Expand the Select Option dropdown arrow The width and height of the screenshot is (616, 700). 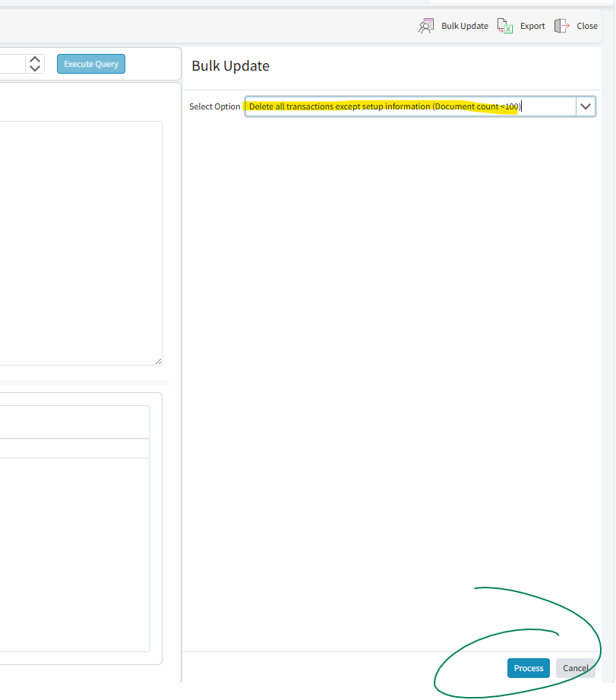[585, 106]
